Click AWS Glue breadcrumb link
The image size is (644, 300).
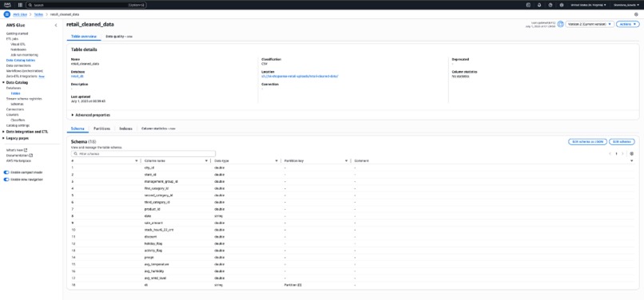tap(21, 14)
